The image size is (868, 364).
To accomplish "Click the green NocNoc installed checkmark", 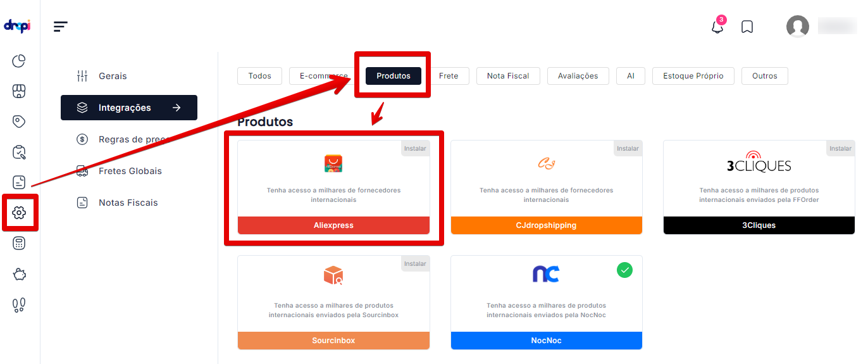I will click(625, 270).
